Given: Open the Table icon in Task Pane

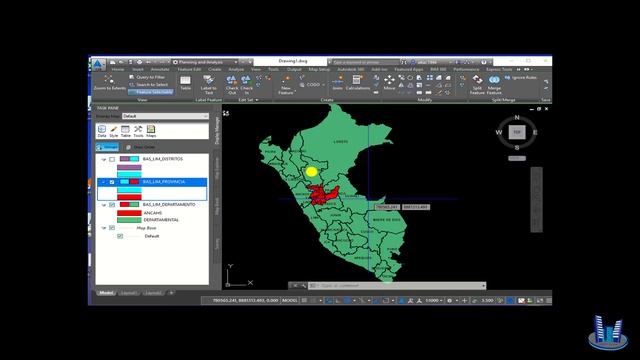Looking at the screenshot, I should pos(125,129).
